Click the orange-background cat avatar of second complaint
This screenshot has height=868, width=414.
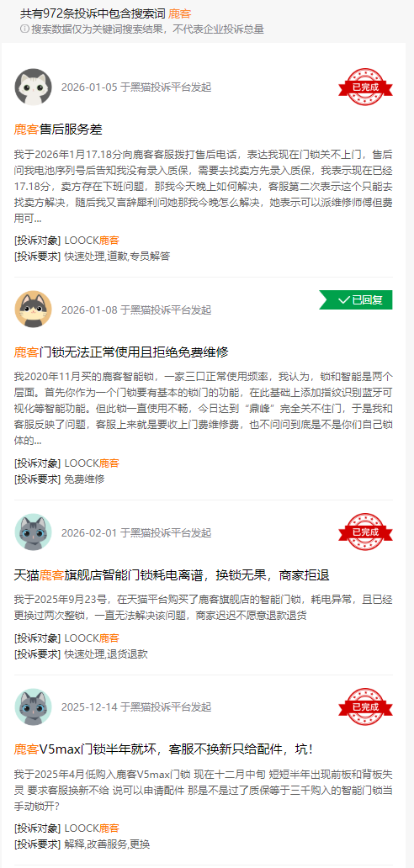(33, 310)
